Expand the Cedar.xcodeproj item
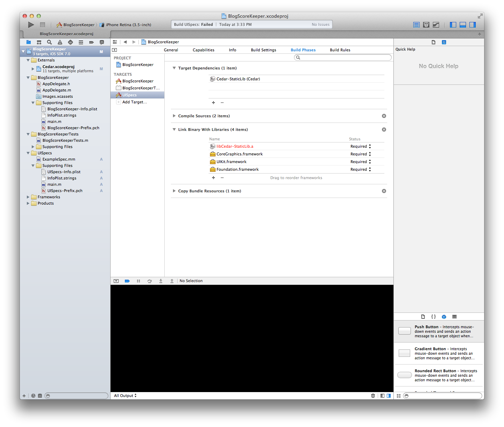The width and height of the screenshot is (504, 427). [x=33, y=69]
